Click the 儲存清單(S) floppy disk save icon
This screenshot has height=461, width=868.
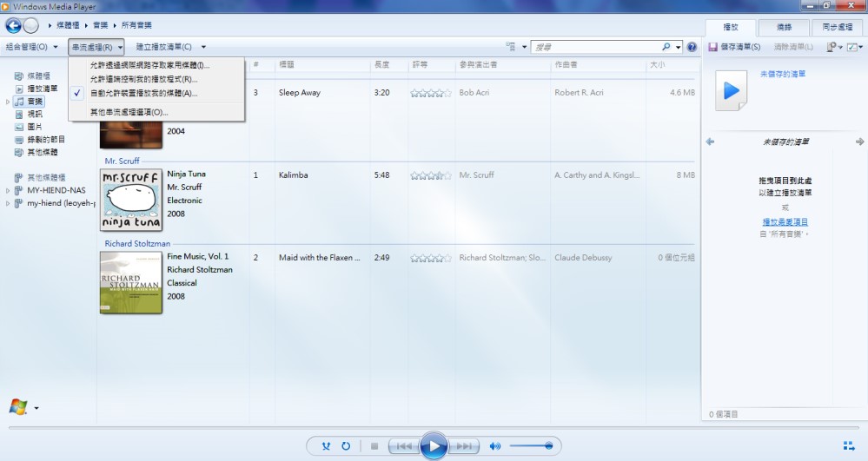713,47
